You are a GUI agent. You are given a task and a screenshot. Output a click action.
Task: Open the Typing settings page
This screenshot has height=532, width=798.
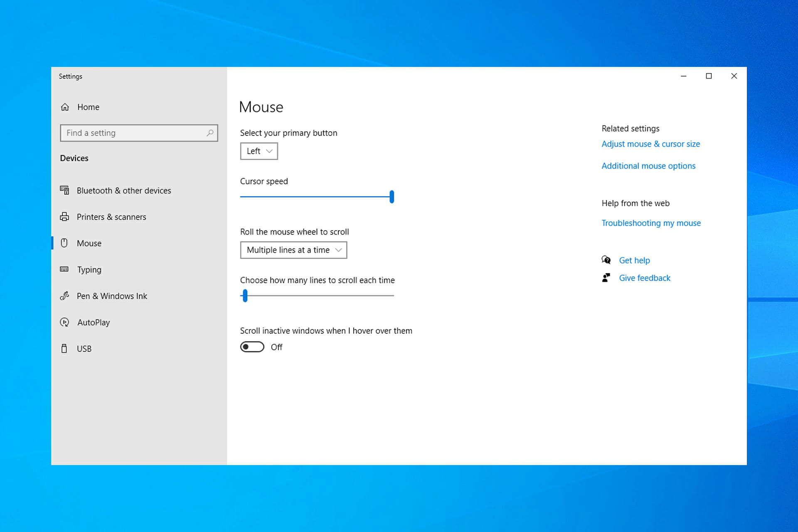139,269
